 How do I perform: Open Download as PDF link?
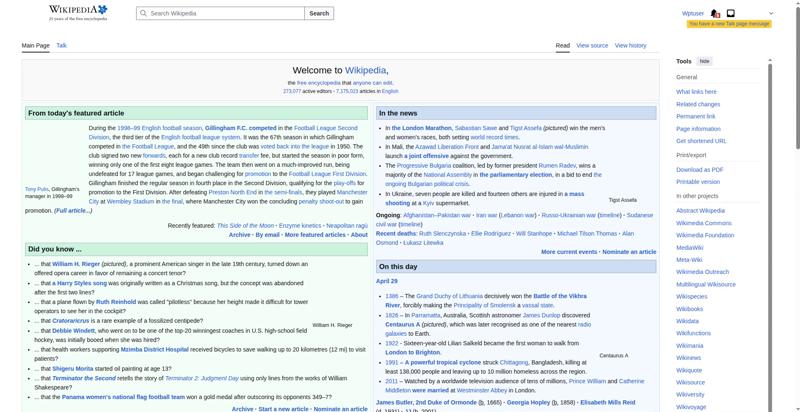coord(699,169)
